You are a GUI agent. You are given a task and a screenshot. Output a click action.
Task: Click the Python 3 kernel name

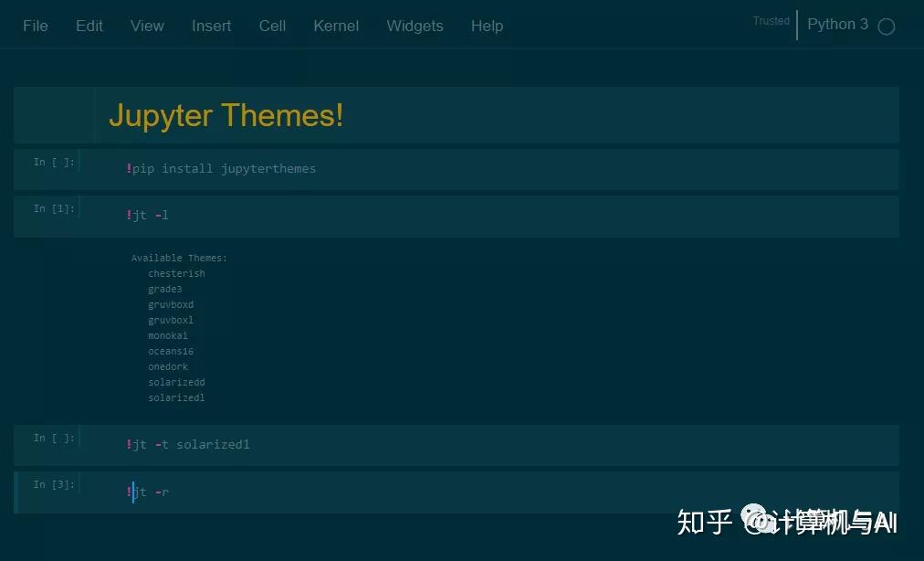pos(837,25)
